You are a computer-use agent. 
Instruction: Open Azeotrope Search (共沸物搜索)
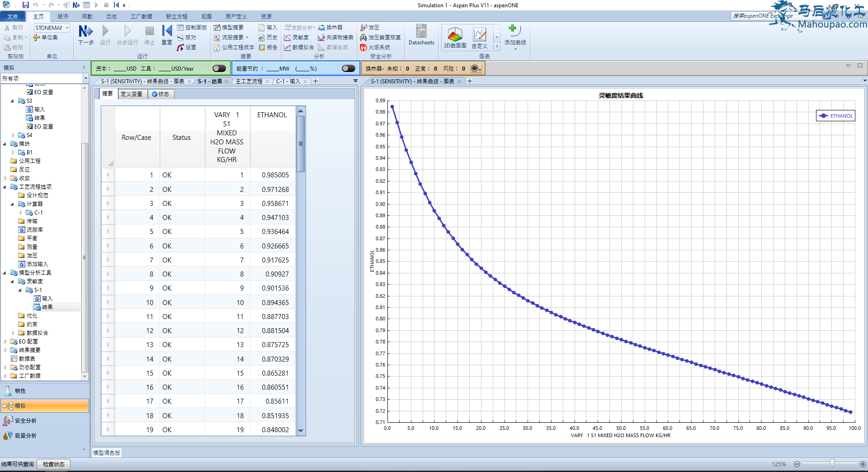(335, 38)
